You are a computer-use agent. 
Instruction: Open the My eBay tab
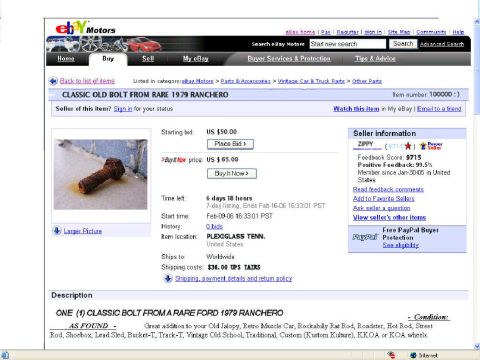196,59
